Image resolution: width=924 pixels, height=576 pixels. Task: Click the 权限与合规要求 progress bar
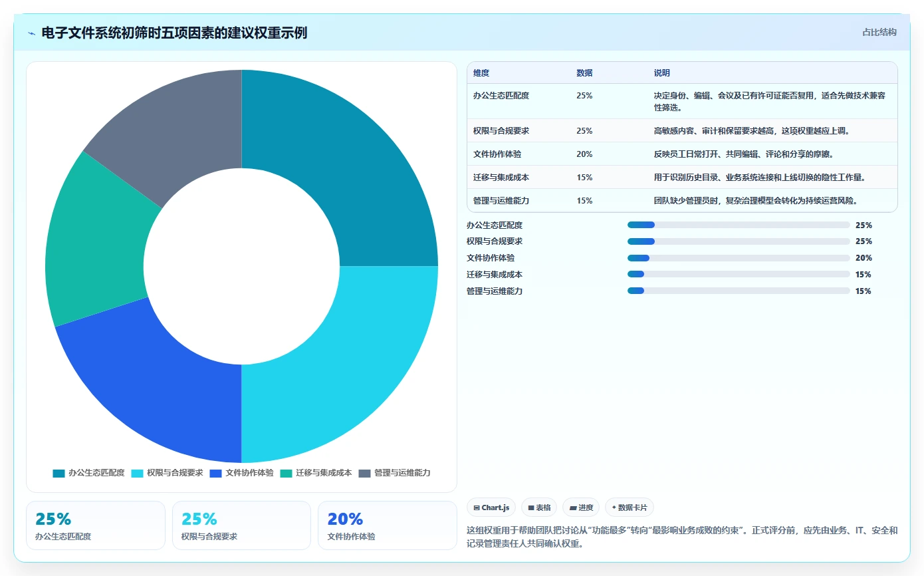(x=739, y=241)
